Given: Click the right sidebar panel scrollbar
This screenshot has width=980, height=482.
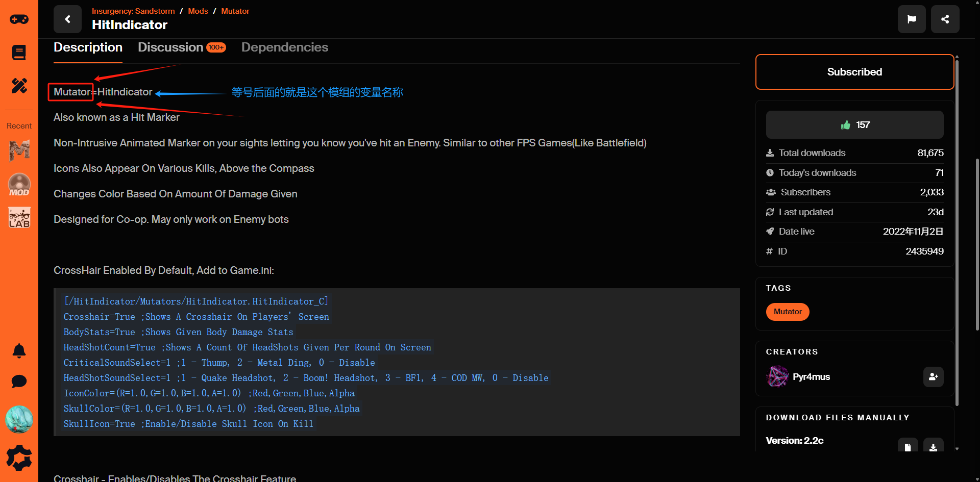Looking at the screenshot, I should click(x=957, y=230).
